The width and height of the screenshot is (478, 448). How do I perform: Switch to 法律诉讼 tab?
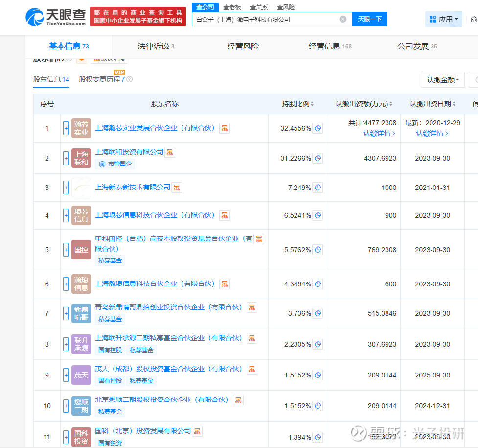click(156, 47)
